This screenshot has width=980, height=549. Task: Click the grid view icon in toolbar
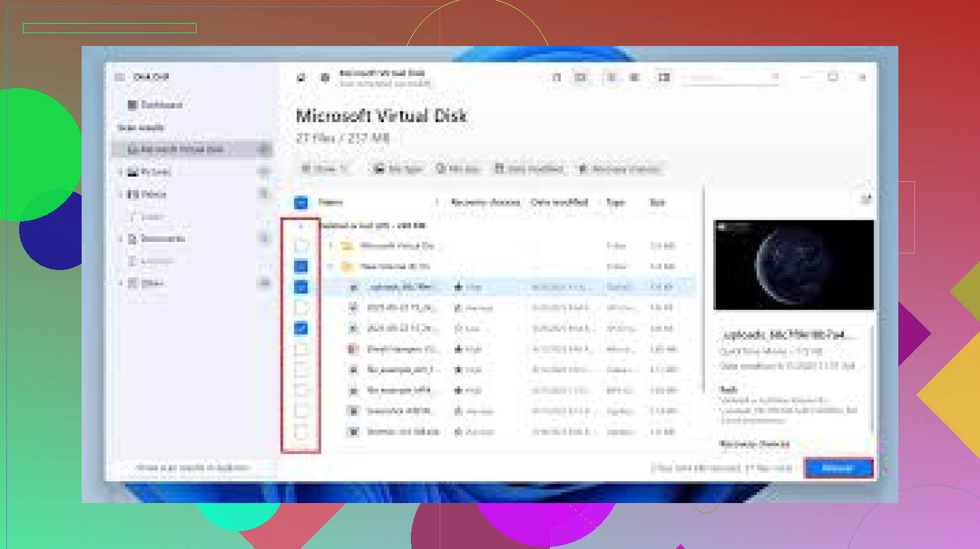coord(634,77)
